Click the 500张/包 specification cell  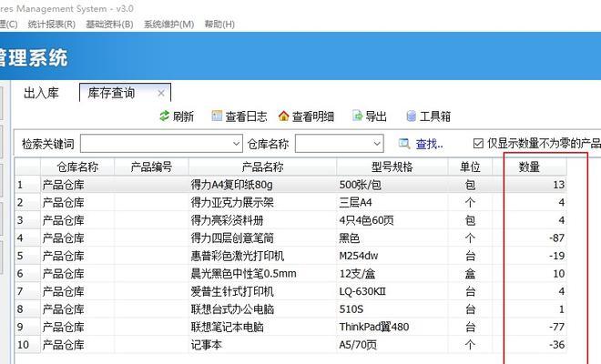point(392,185)
